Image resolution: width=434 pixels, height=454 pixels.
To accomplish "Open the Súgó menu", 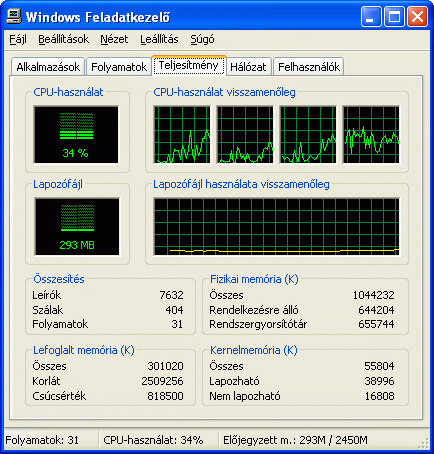I will point(202,39).
